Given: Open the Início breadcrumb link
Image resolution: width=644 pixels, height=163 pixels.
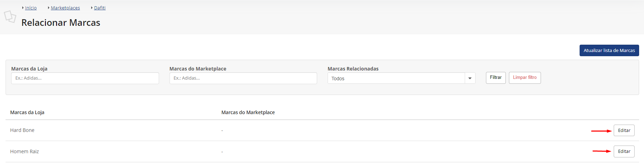Looking at the screenshot, I should pyautogui.click(x=31, y=8).
